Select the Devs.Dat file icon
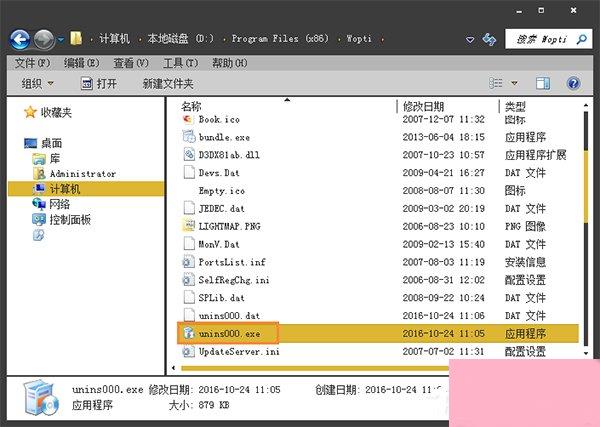 point(189,173)
